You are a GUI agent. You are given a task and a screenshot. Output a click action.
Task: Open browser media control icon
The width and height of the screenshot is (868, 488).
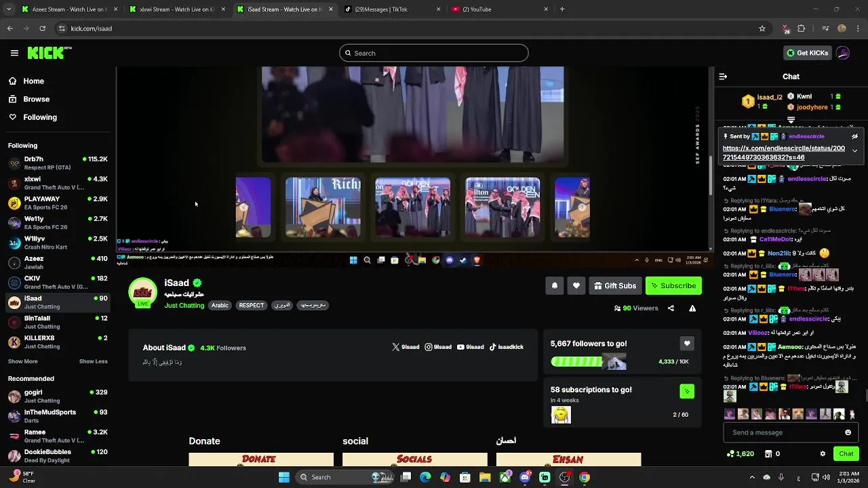825,28
